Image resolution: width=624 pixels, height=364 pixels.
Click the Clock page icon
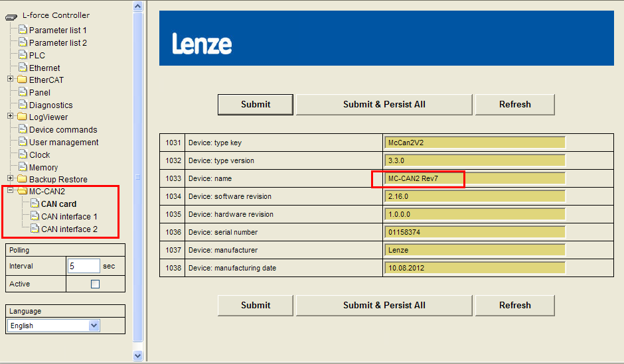[x=23, y=154]
